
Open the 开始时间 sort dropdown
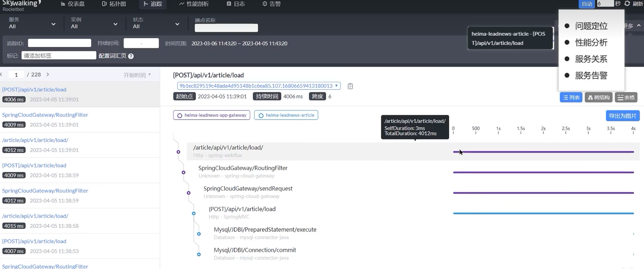tap(137, 75)
